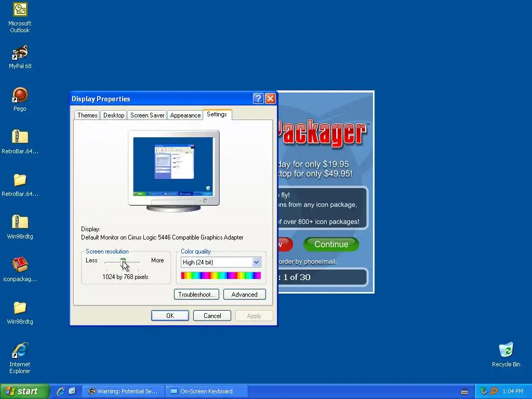The width and height of the screenshot is (532, 399).
Task: Switch to the Themes tab
Action: click(87, 115)
